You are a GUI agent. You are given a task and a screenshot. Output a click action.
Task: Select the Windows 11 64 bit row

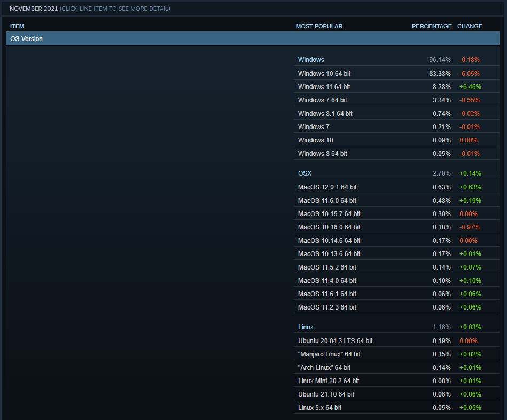click(x=396, y=86)
